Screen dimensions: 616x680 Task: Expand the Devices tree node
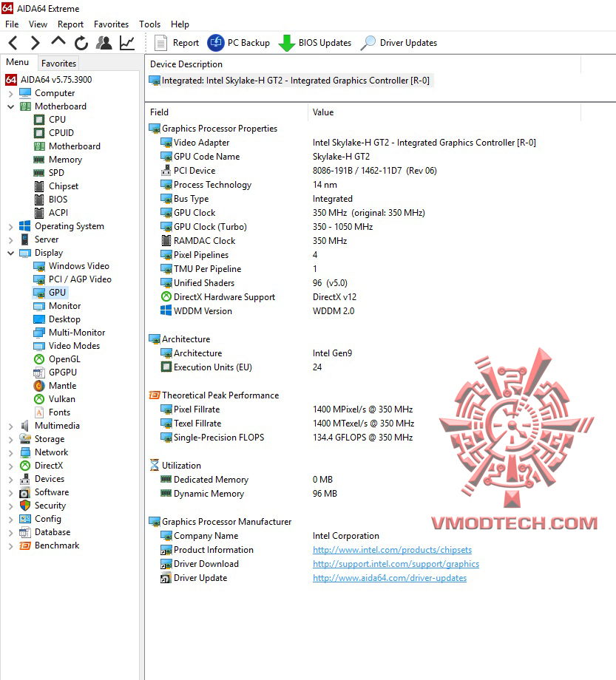pyautogui.click(x=11, y=479)
